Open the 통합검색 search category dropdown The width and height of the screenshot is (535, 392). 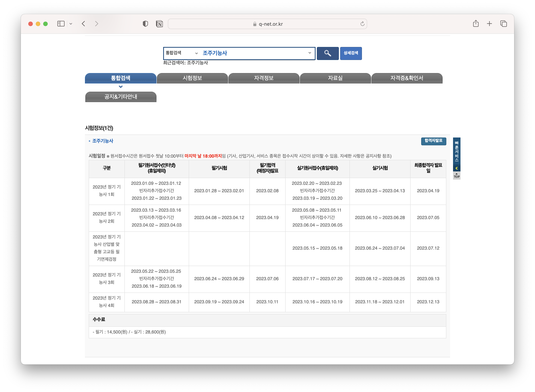coord(181,53)
